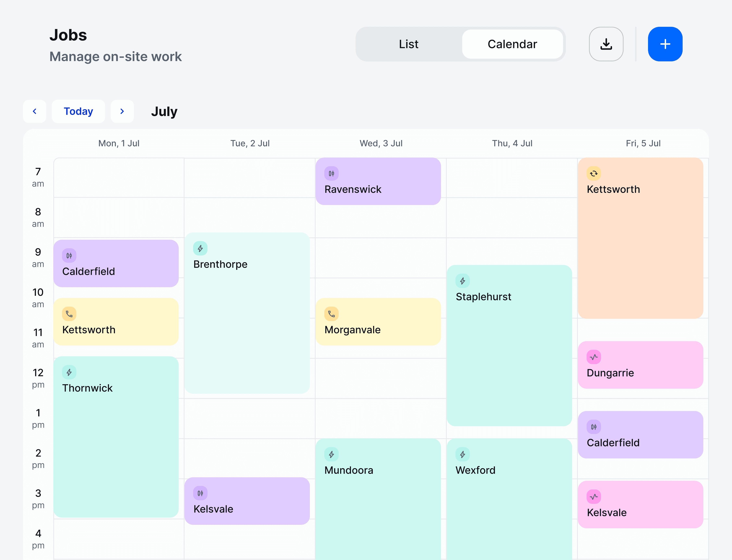Click the pulse icon on Dungarrie job
Screen dimensions: 732x560
594,357
